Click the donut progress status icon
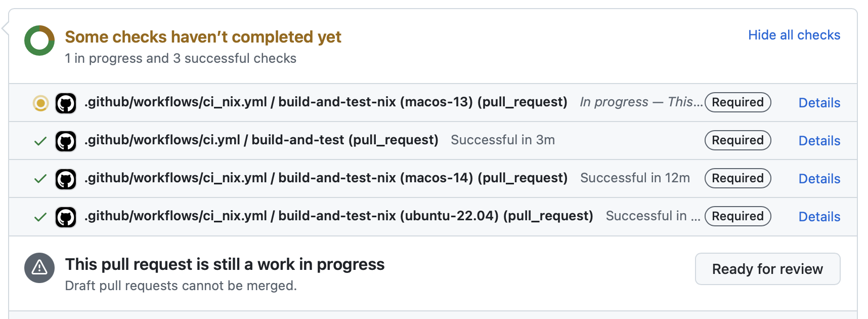This screenshot has height=319, width=868. [39, 41]
